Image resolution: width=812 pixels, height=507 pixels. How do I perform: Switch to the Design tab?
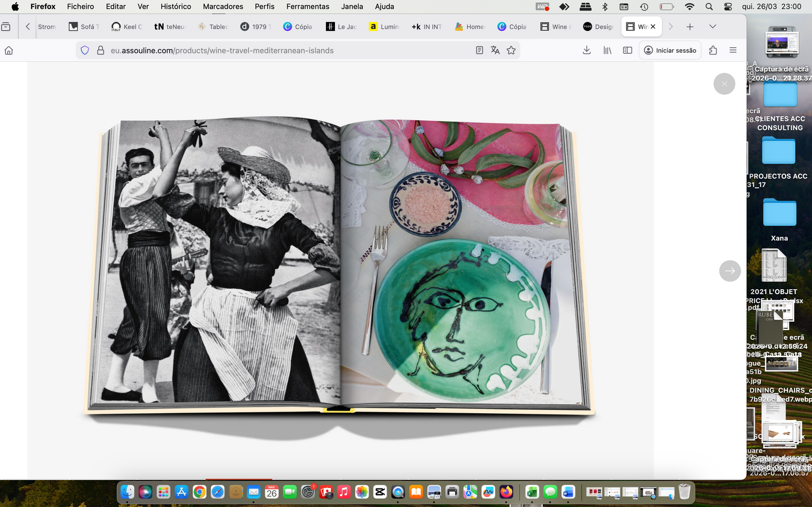pyautogui.click(x=599, y=26)
